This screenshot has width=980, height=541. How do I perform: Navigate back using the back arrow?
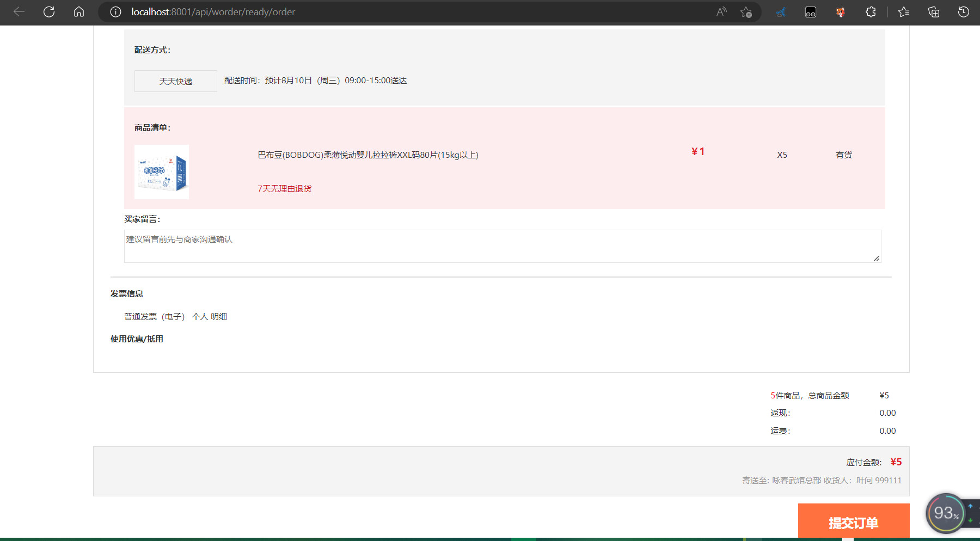[x=20, y=12]
